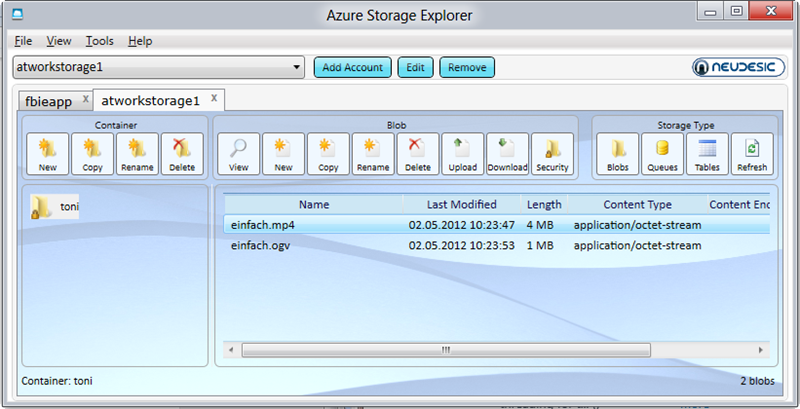Click the Refresh storage icon

[752, 153]
